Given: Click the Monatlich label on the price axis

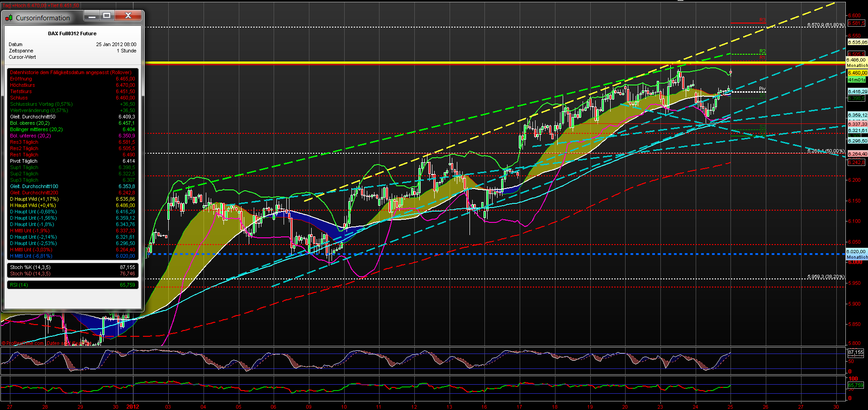Looking at the screenshot, I should click(856, 65).
